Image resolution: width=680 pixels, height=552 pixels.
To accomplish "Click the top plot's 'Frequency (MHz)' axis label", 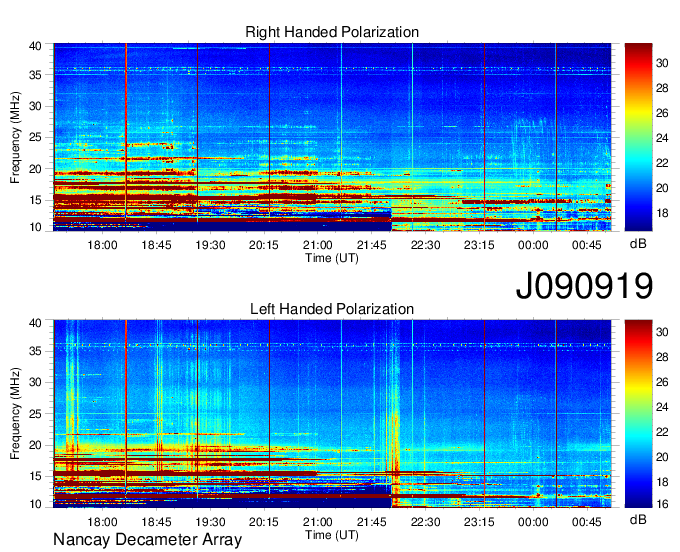I will coord(15,137).
